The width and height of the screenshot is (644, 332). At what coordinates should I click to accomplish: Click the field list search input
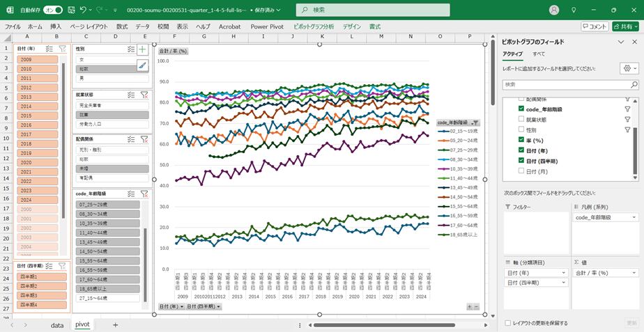click(571, 84)
